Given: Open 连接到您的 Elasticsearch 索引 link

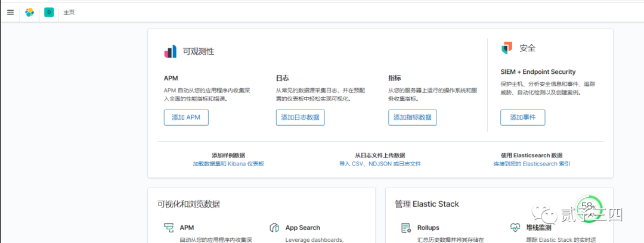Looking at the screenshot, I should 531,164.
